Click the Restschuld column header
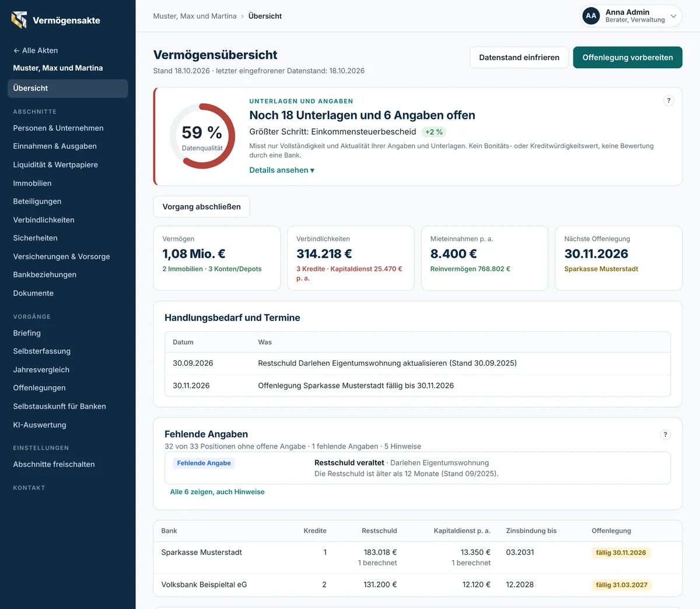Screen dimensions: 700x609 pyautogui.click(x=379, y=531)
